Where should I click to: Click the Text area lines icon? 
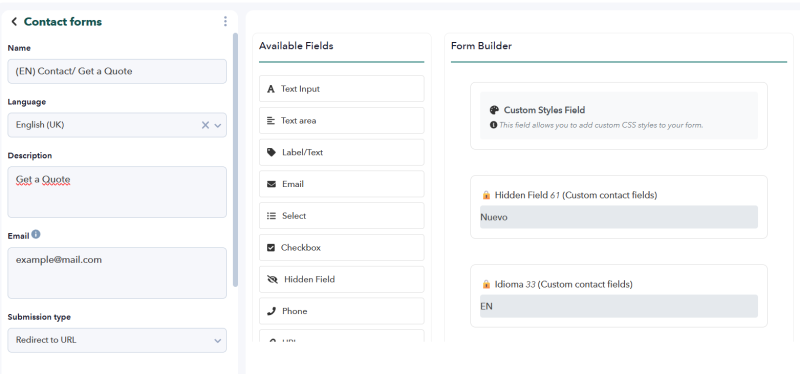point(270,120)
